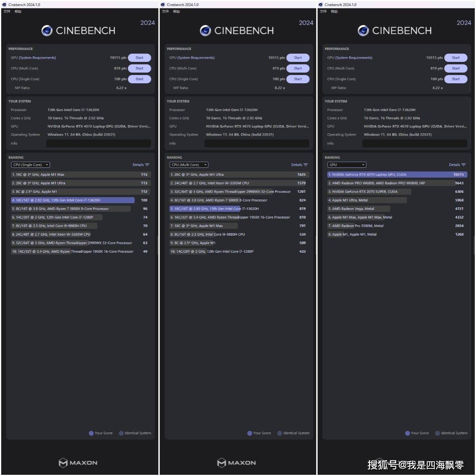476x476 pixels.
Task: Select the i7-1280P row scoring 74
Action: (81, 217)
